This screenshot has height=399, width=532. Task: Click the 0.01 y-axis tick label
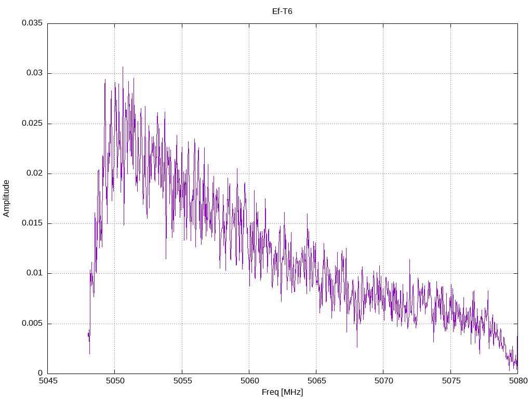(x=35, y=273)
